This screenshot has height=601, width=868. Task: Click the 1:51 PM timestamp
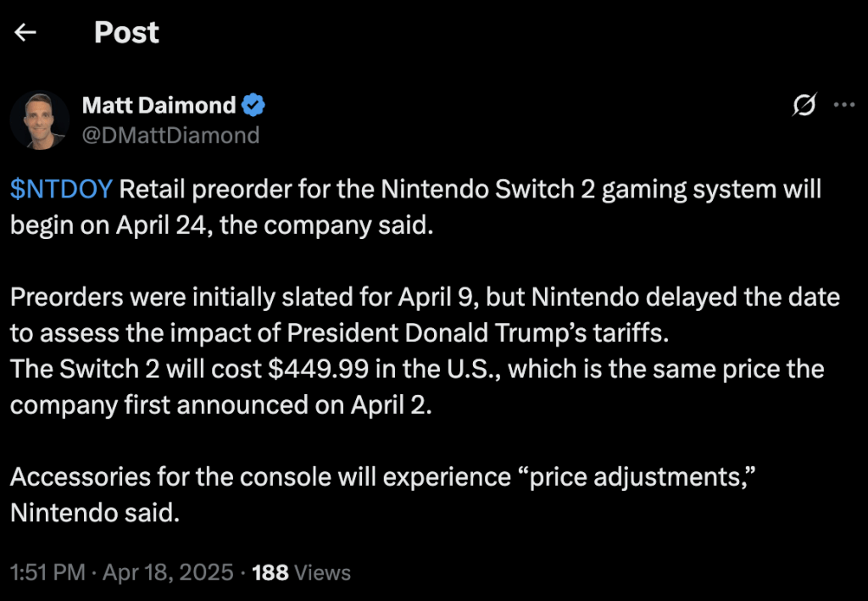click(47, 572)
